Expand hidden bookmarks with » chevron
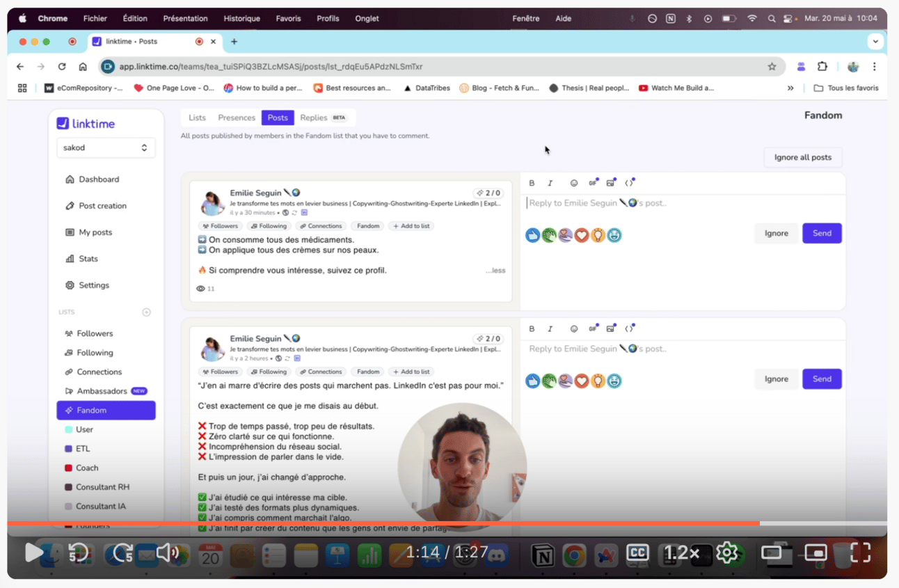The image size is (899, 588). click(x=790, y=88)
